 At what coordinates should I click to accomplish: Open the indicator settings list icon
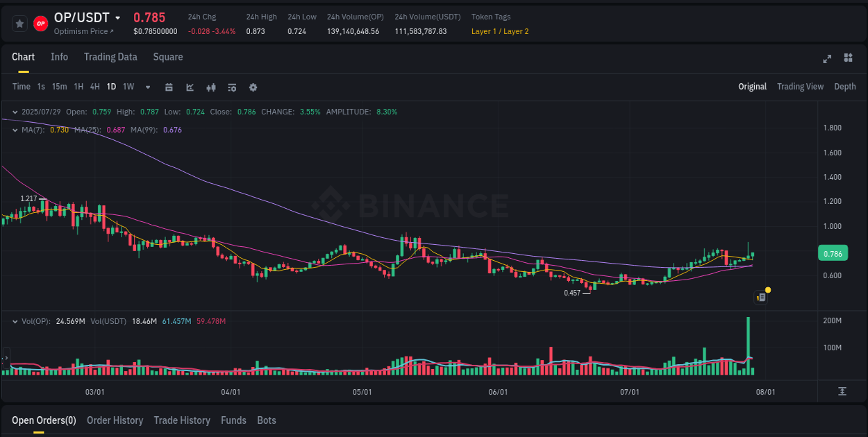tap(231, 87)
